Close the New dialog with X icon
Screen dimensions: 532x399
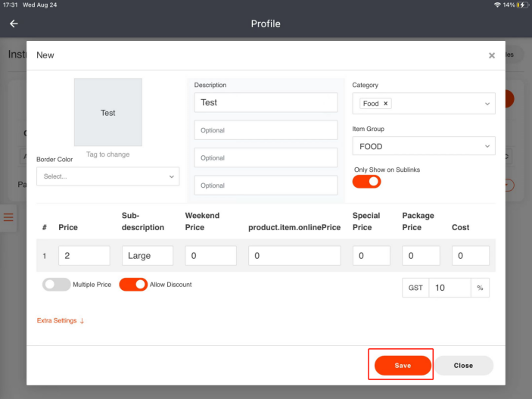492,55
